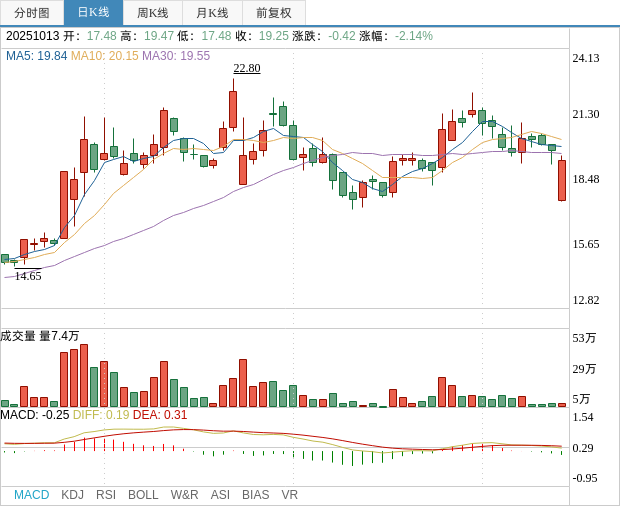
Task: Click the 14.65 low price label
Action: (x=28, y=276)
